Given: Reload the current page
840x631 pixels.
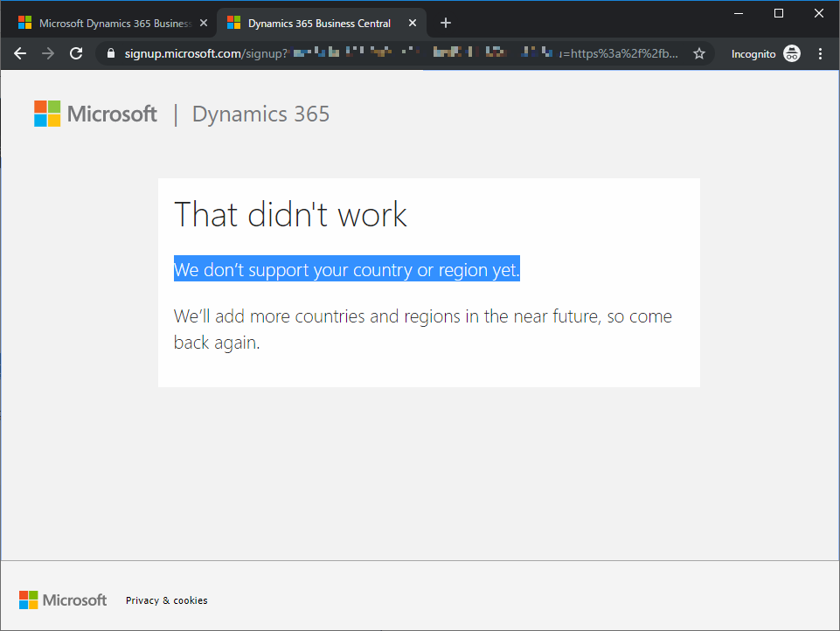Looking at the screenshot, I should (x=76, y=53).
